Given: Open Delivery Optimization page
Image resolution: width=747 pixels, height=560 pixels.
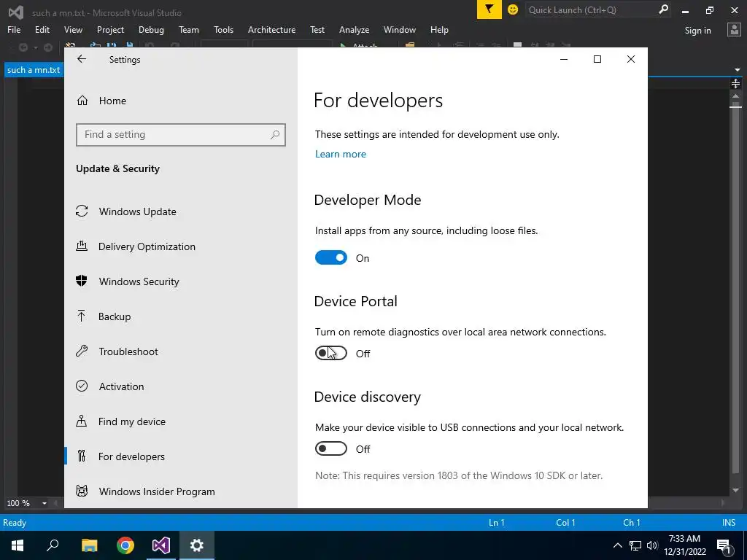Looking at the screenshot, I should 147,246.
